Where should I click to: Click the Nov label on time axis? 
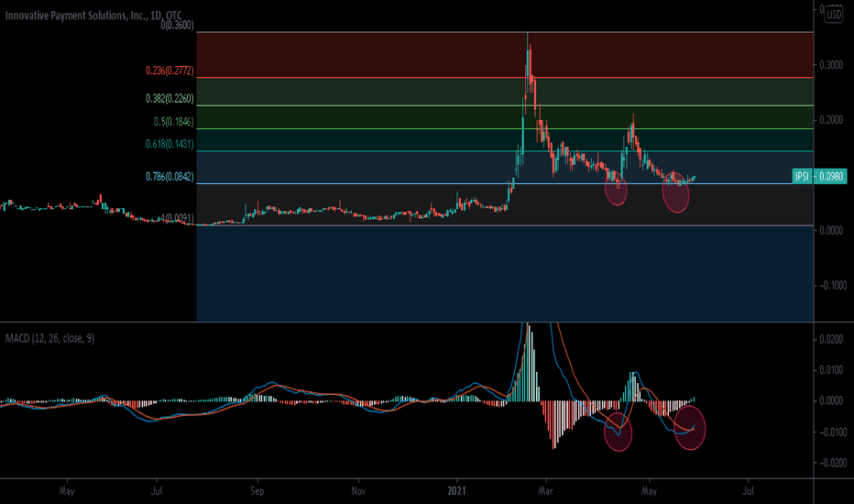pyautogui.click(x=358, y=491)
